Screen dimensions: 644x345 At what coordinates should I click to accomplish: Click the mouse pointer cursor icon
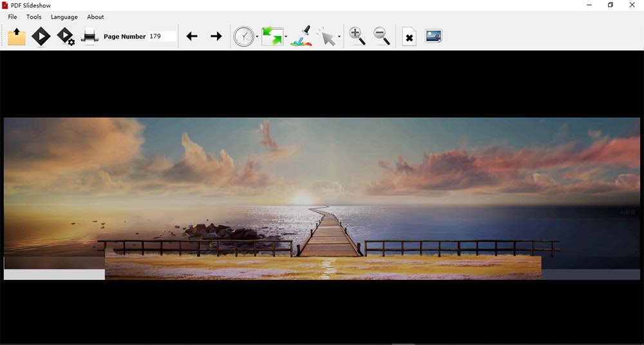[x=327, y=36]
